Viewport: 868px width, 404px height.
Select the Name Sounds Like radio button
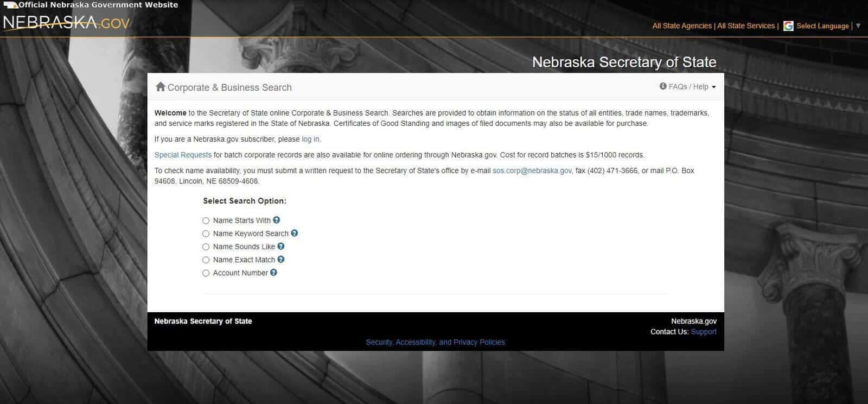click(x=206, y=247)
